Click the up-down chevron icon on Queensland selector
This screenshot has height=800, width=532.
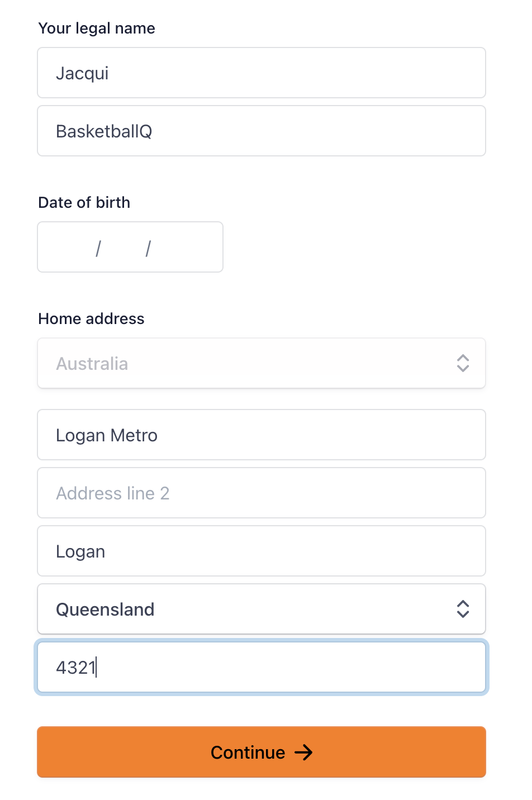(463, 609)
